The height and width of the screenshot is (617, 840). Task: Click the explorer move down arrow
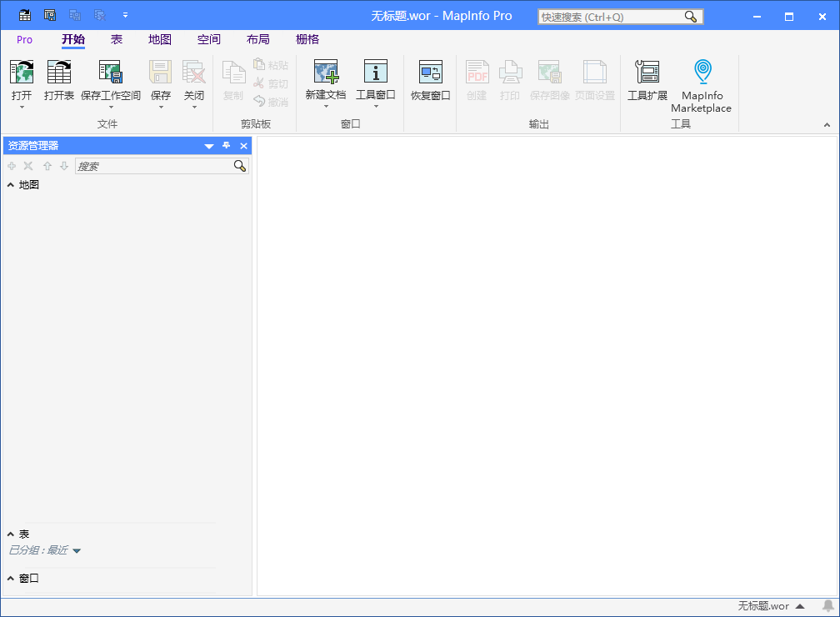[x=63, y=166]
